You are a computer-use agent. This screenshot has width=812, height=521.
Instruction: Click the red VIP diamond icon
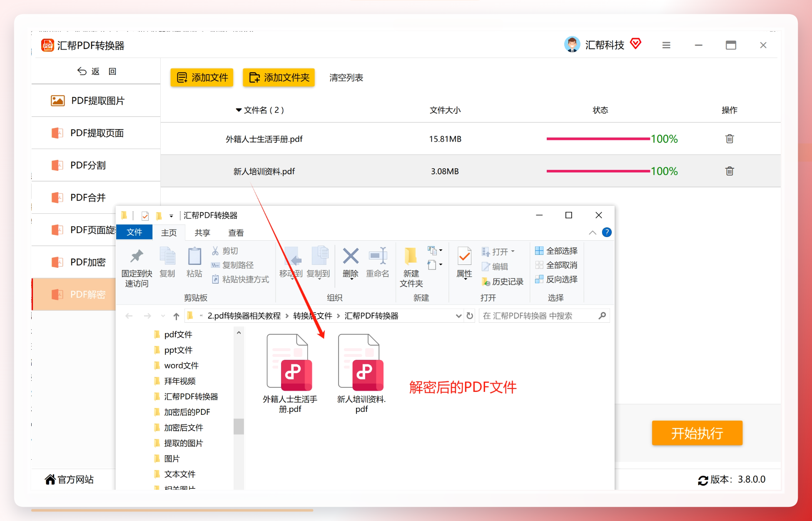click(635, 43)
